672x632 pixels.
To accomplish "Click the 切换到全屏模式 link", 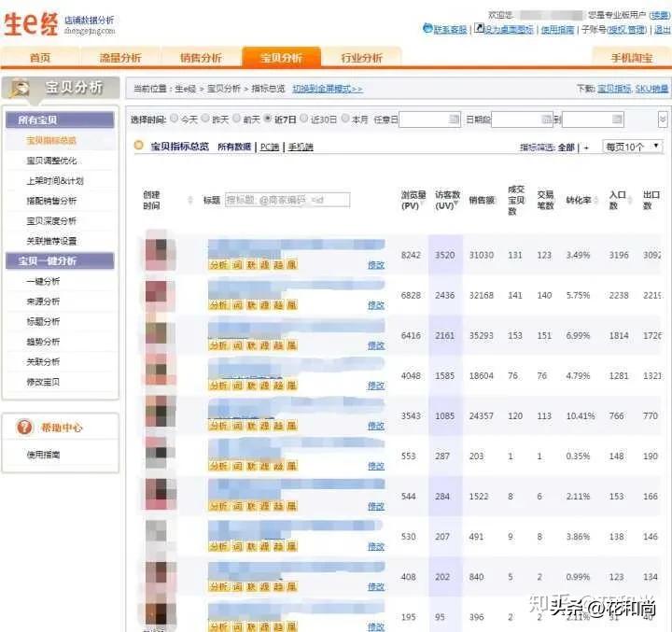I will (x=328, y=89).
